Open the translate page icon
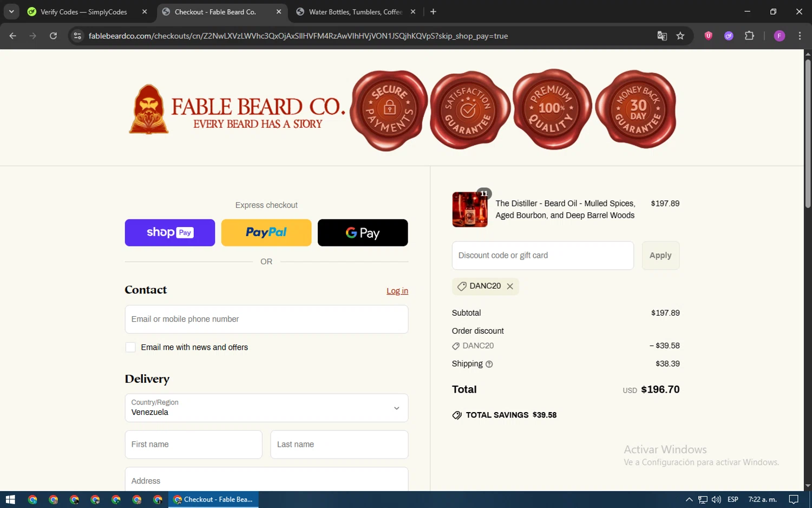812x508 pixels. [662, 36]
